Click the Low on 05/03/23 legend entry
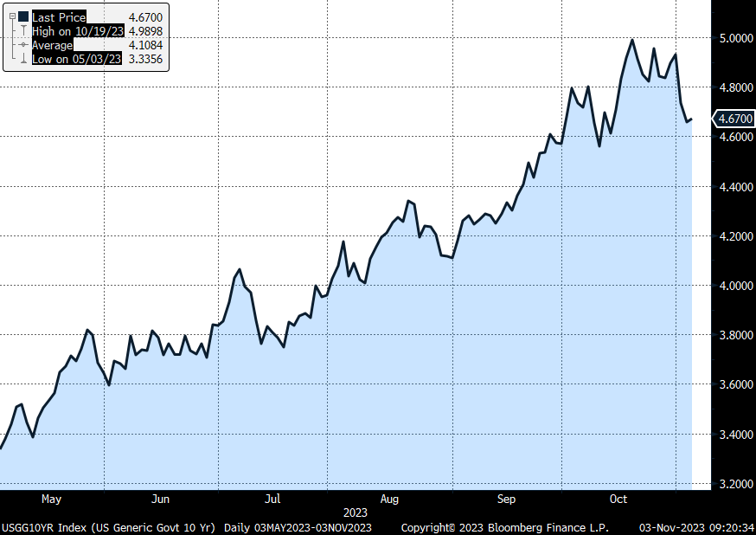 pyautogui.click(x=76, y=59)
